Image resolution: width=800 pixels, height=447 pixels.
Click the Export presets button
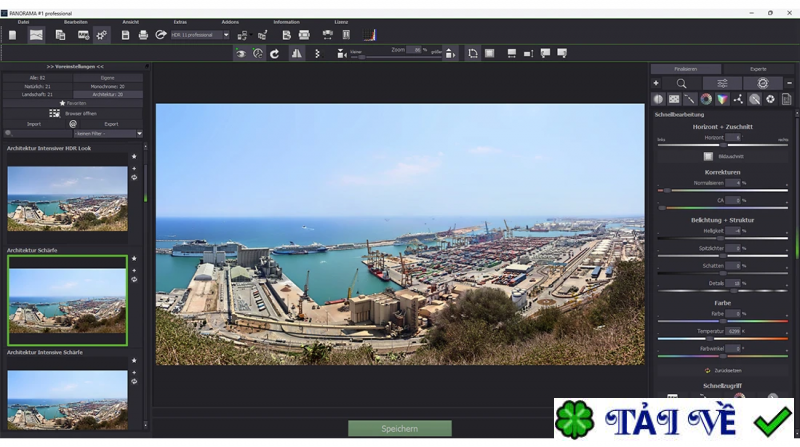[111, 124]
